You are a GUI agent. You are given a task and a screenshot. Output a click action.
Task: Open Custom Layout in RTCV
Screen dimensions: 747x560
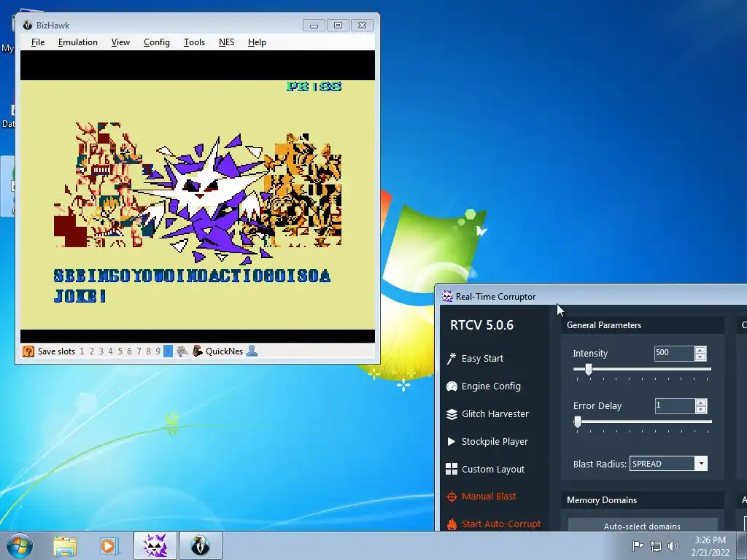coord(492,469)
